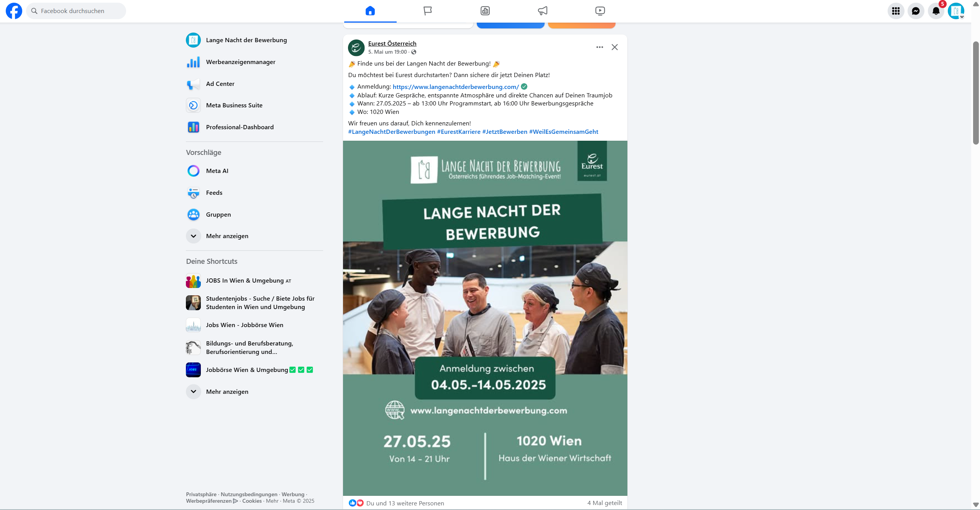Open the post options three-dot menu
The image size is (980, 510).
pos(599,47)
